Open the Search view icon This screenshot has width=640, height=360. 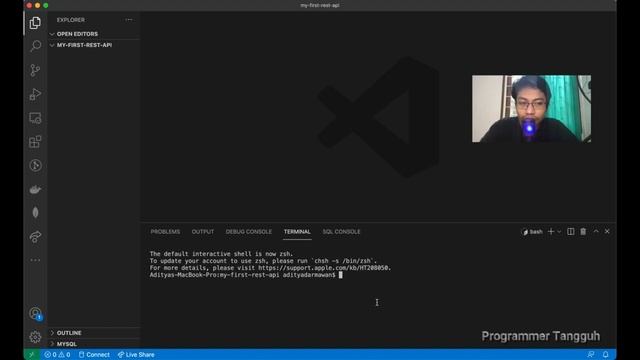pos(36,46)
